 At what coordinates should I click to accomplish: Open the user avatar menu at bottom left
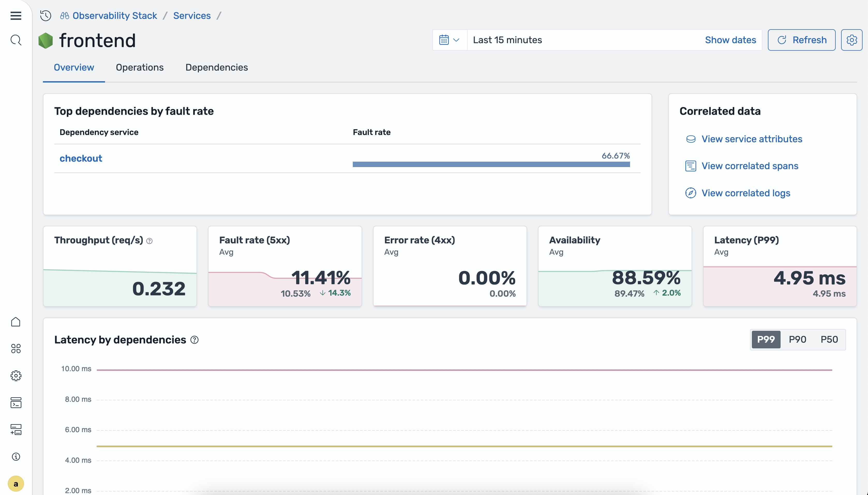pos(16,483)
